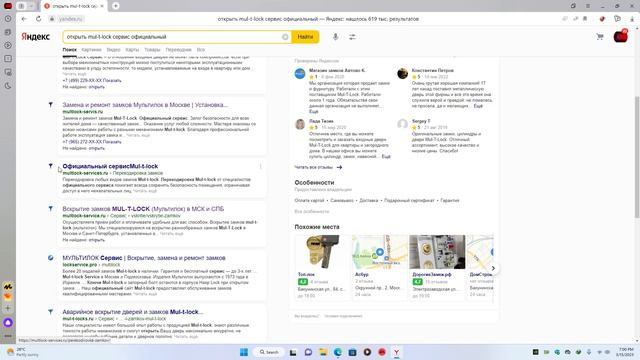
Task: Open the lockservice.pro green URL
Action: click(80, 264)
